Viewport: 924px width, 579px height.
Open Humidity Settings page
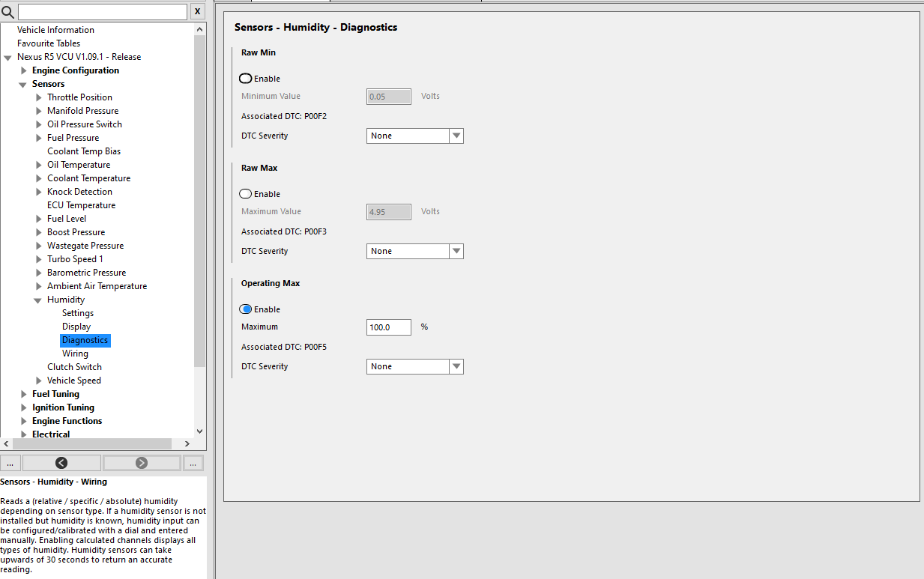pyautogui.click(x=78, y=313)
